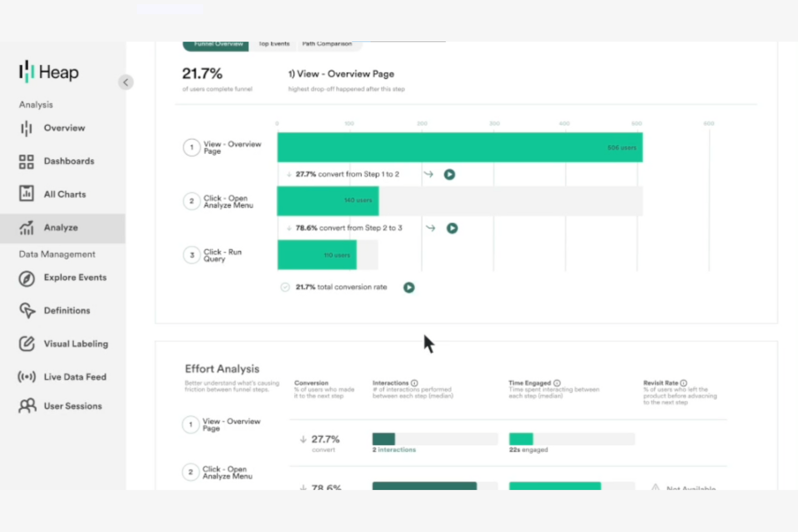
Task: Open the Overview sidebar icon
Action: click(x=26, y=128)
